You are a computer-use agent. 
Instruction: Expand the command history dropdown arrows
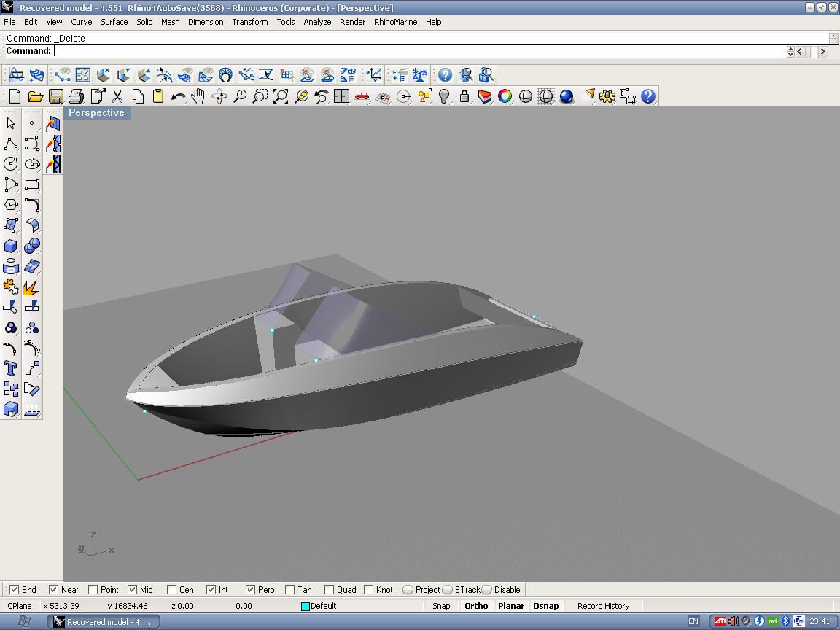790,51
